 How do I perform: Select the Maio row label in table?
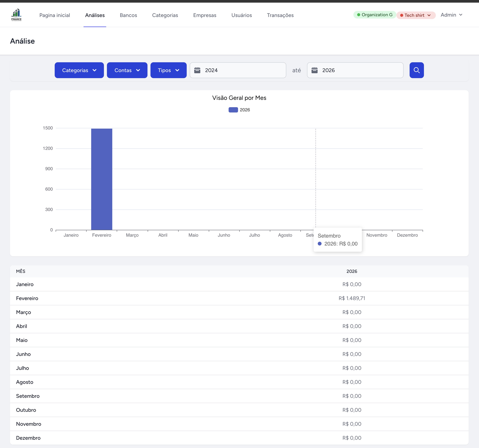pos(22,340)
